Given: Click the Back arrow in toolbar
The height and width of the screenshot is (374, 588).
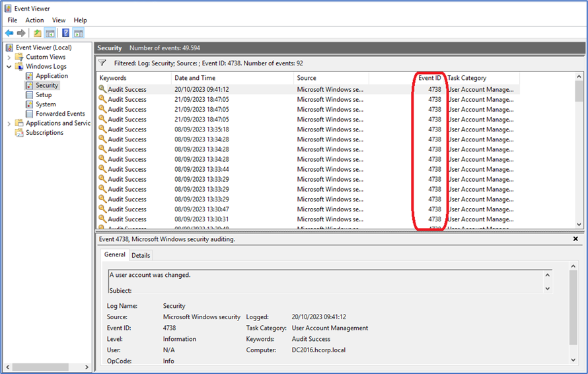Looking at the screenshot, I should pos(9,33).
